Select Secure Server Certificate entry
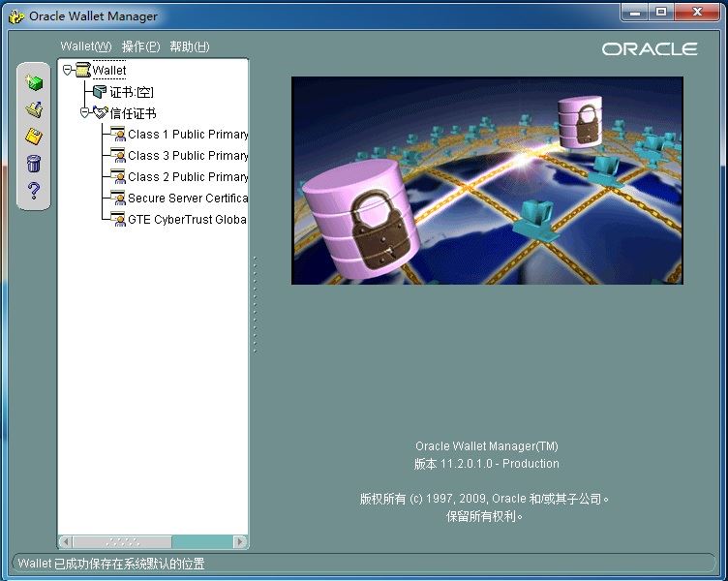 pyautogui.click(x=188, y=199)
